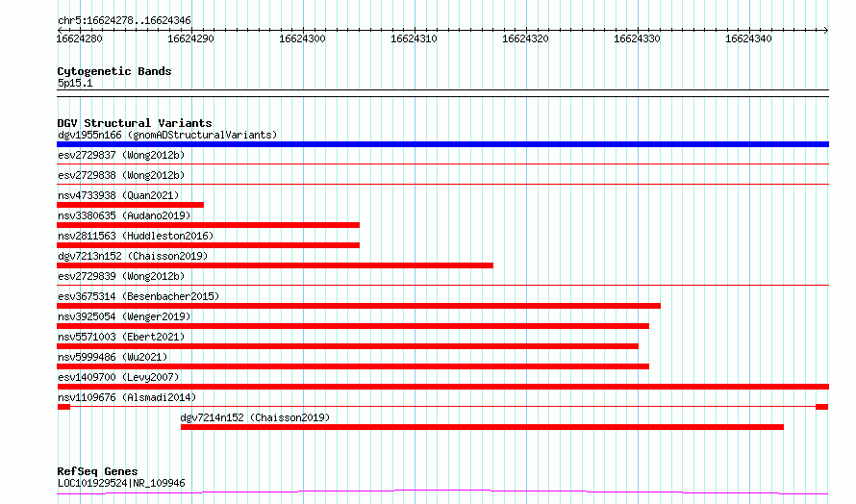Screen dimensions: 856x504
Task: Open the first Wong2012b variant, esv2729837
Action: 121,155
